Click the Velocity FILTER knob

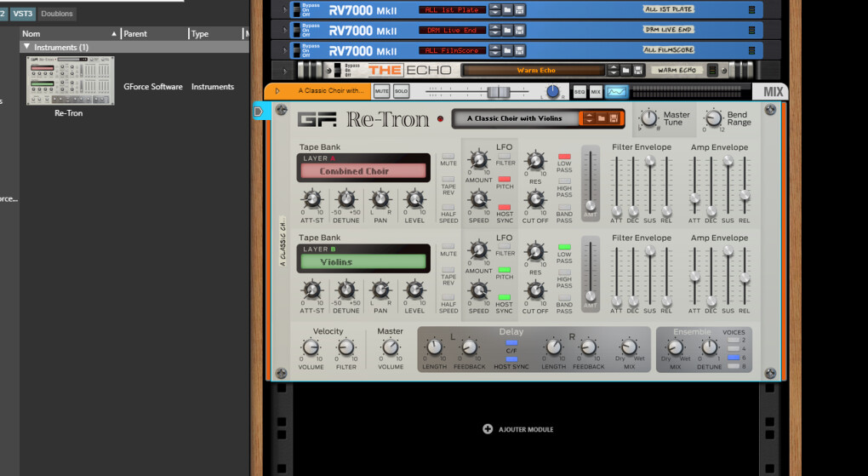pos(346,347)
